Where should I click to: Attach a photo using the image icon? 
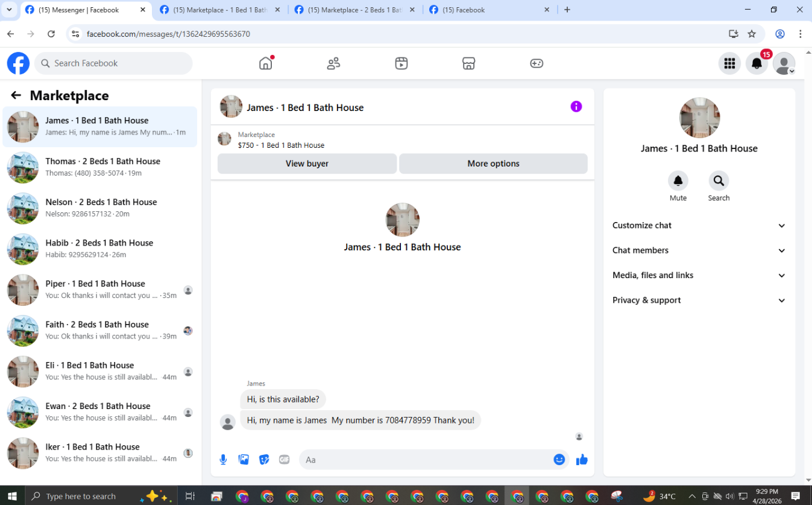click(244, 460)
